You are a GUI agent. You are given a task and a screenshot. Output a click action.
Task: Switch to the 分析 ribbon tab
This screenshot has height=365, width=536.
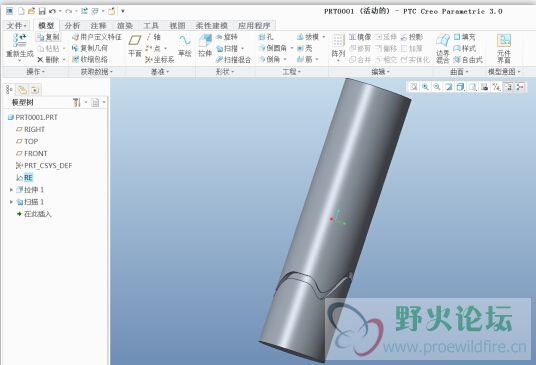click(72, 25)
